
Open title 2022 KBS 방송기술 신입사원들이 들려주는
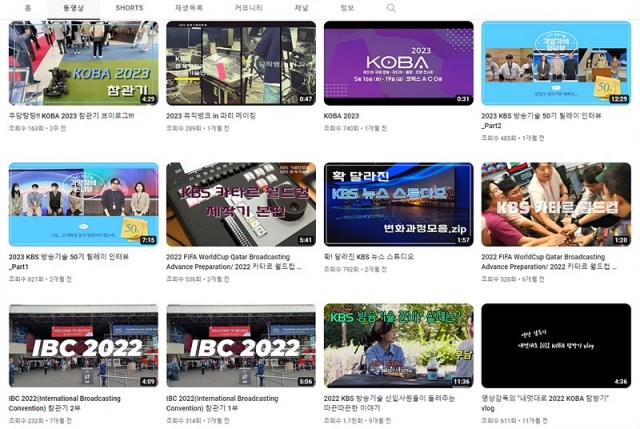pyautogui.click(x=389, y=403)
